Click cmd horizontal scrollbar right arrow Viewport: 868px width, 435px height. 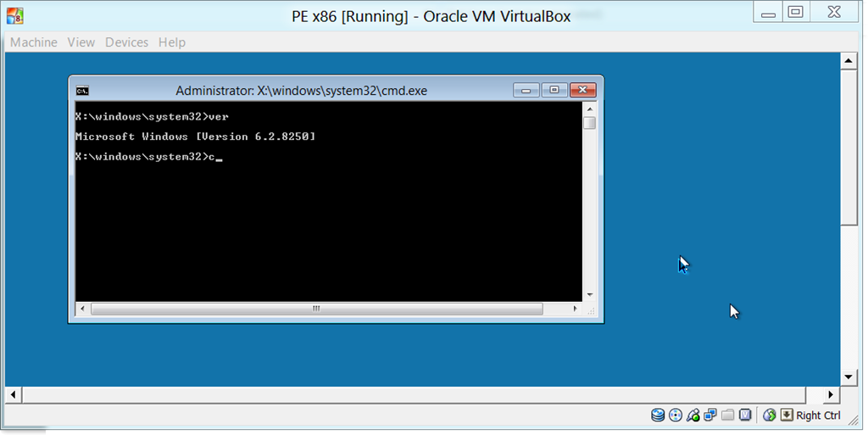coord(576,309)
